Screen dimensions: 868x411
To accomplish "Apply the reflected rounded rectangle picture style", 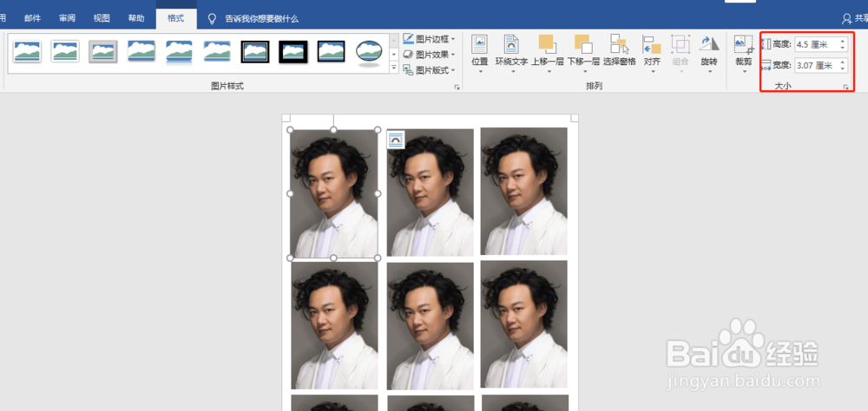I will (x=179, y=51).
